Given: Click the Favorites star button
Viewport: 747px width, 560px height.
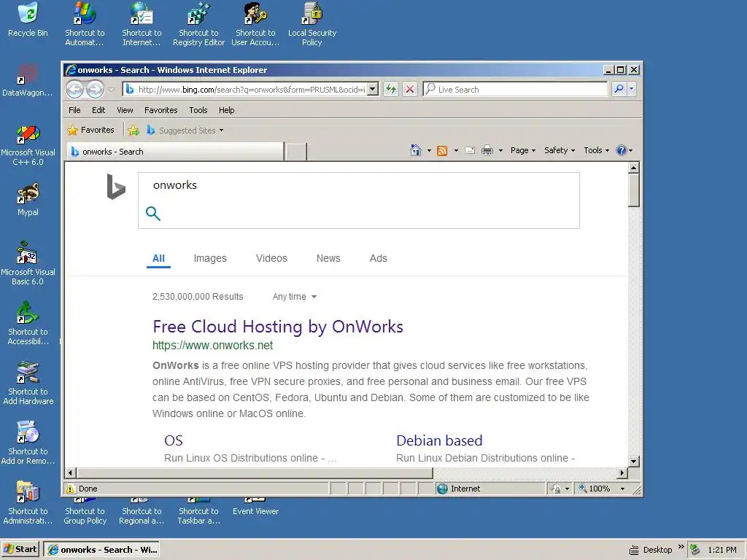Looking at the screenshot, I should pyautogui.click(x=91, y=130).
